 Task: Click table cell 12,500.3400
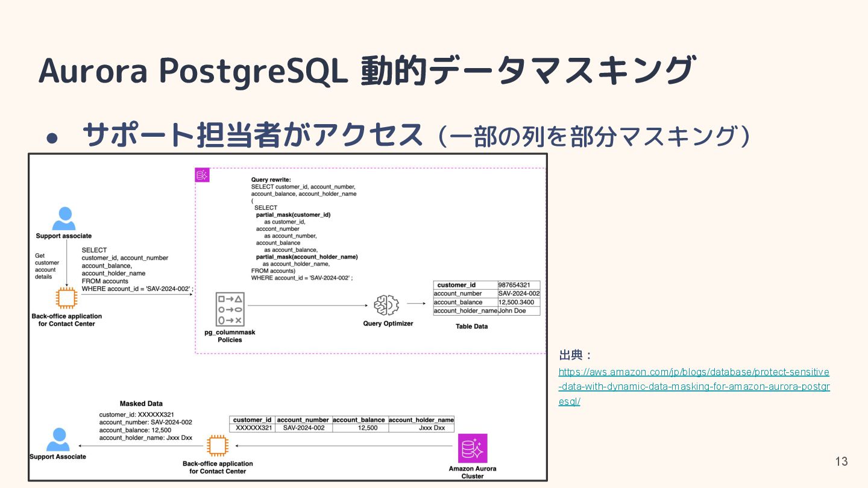click(518, 302)
